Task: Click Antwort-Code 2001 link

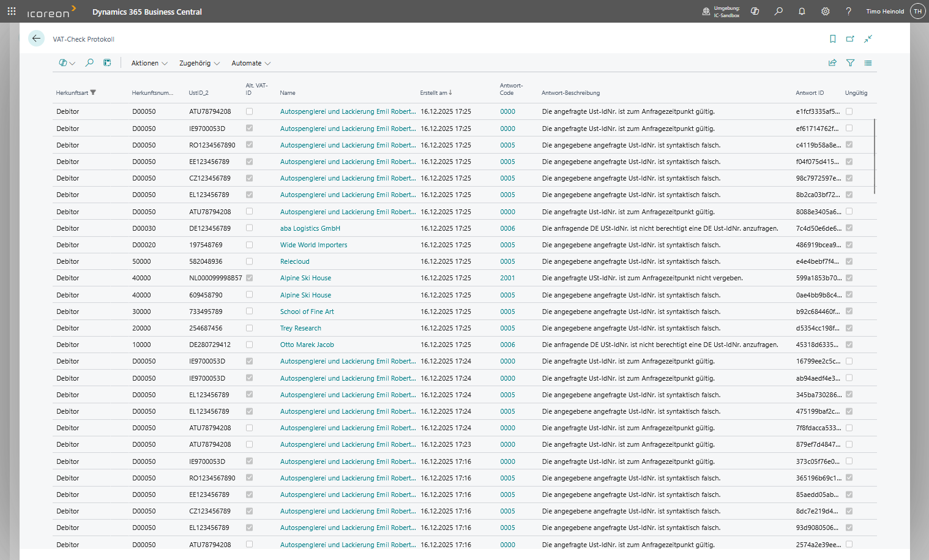Action: tap(507, 278)
